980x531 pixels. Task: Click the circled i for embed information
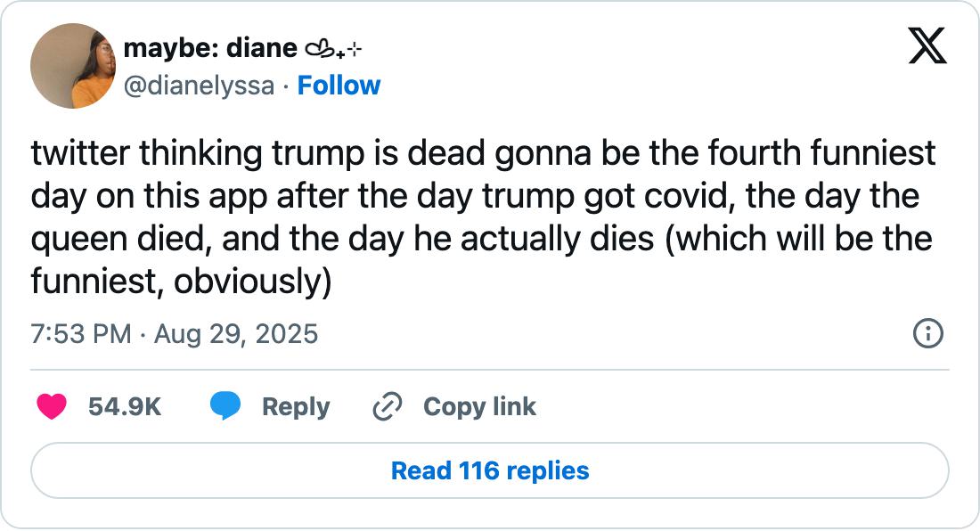(927, 335)
